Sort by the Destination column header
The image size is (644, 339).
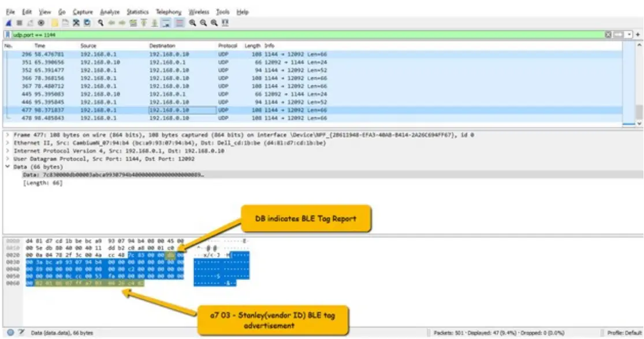click(162, 46)
